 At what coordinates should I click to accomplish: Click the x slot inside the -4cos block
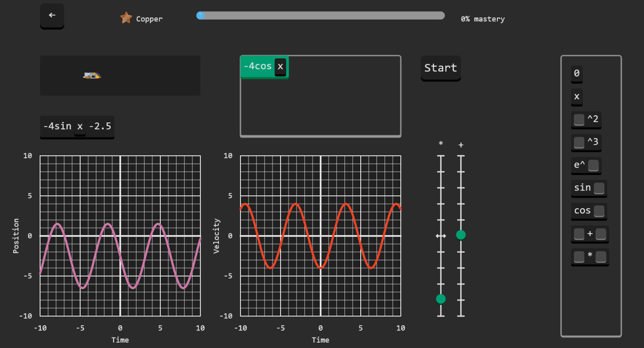coord(281,67)
